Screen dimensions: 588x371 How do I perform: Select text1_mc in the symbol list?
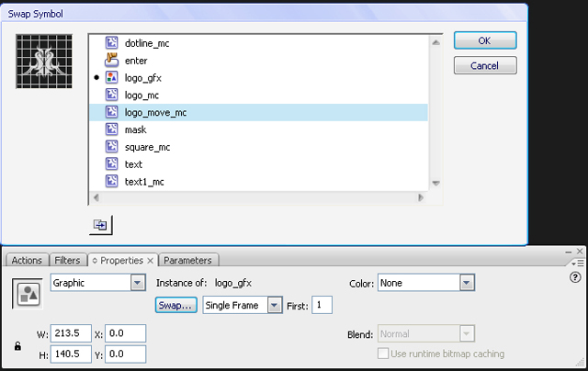[x=258, y=182]
